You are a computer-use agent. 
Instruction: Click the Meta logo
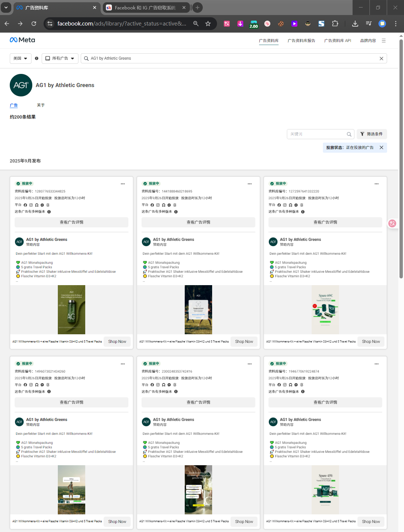(x=22, y=40)
